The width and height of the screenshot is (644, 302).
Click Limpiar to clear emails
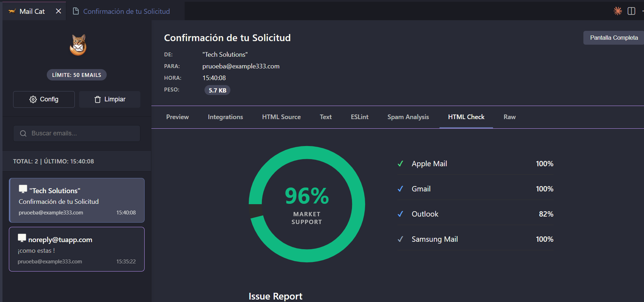[x=110, y=99]
